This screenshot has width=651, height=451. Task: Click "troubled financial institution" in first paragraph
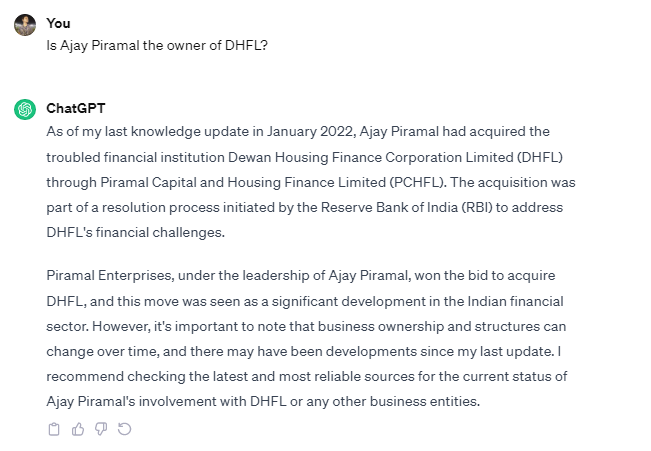point(135,157)
